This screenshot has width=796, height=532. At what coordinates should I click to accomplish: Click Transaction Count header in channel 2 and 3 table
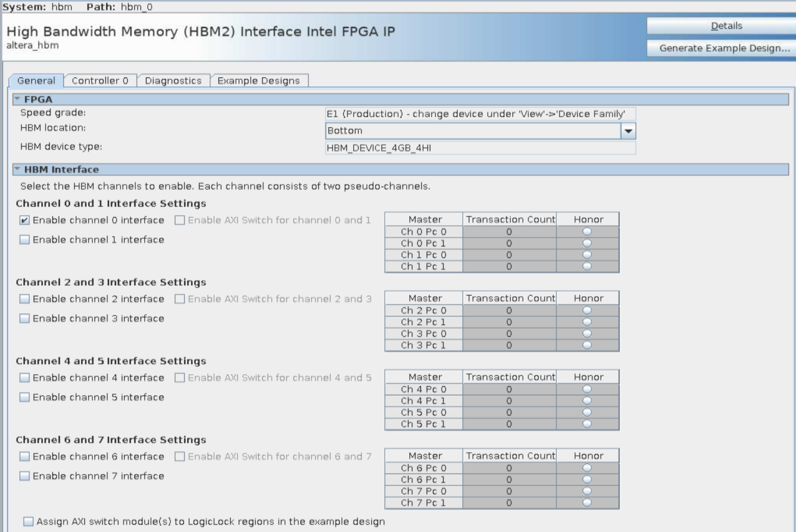point(509,298)
